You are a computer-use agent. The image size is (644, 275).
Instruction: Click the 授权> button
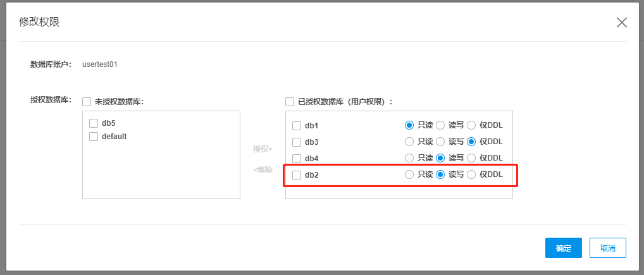tap(263, 149)
